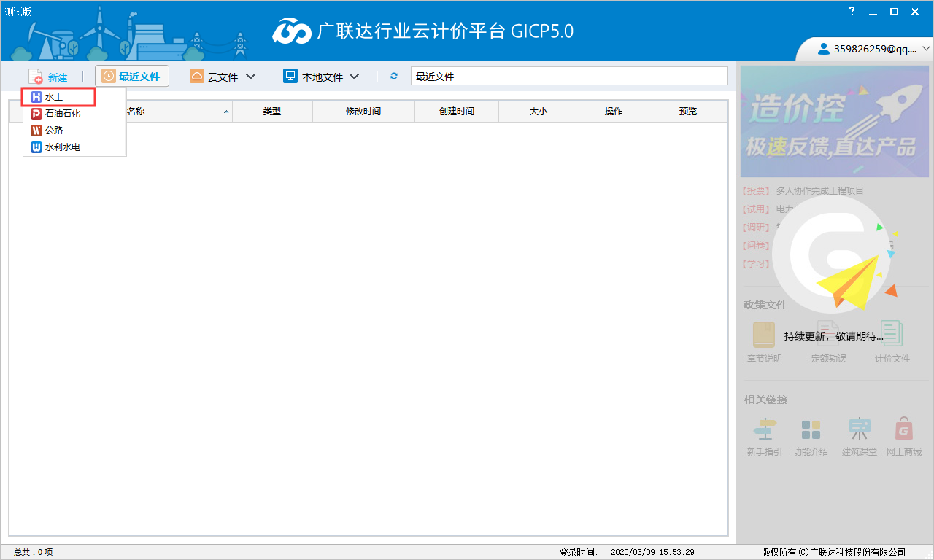934x560 pixels.
Task: Select 水利水电 from the menu
Action: [x=61, y=147]
